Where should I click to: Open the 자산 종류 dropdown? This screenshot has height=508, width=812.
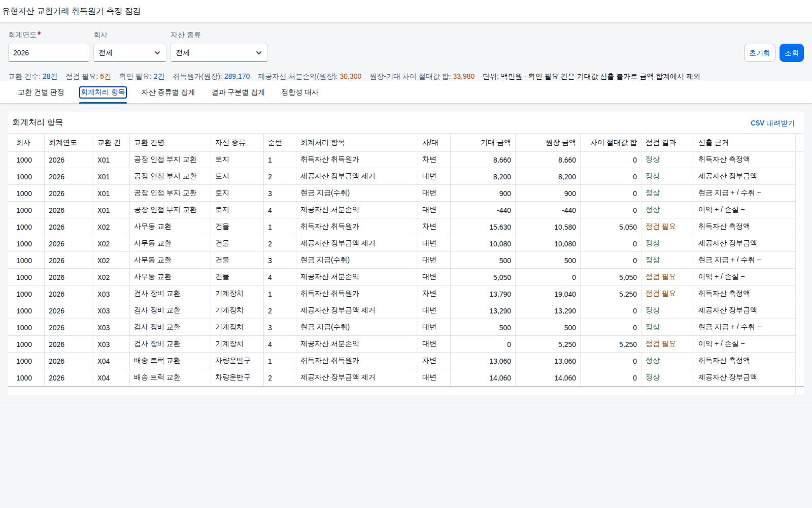click(x=219, y=53)
